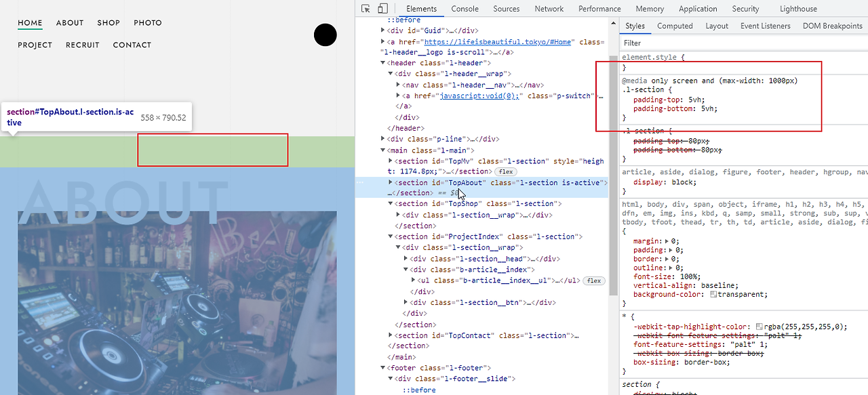Edit the padding-bottom: 5vh value
Viewport: 868px width, 395px height.
(707, 108)
